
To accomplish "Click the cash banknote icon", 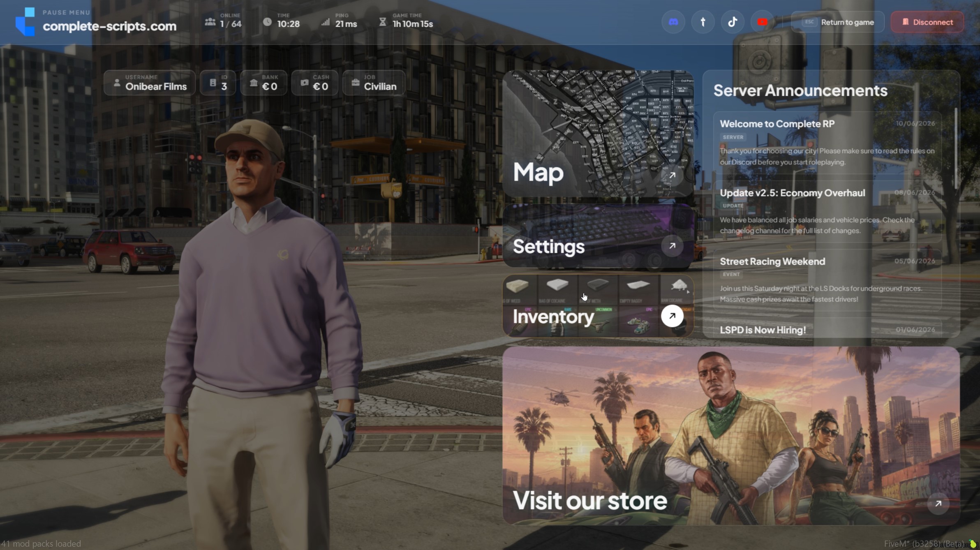I will (x=304, y=83).
